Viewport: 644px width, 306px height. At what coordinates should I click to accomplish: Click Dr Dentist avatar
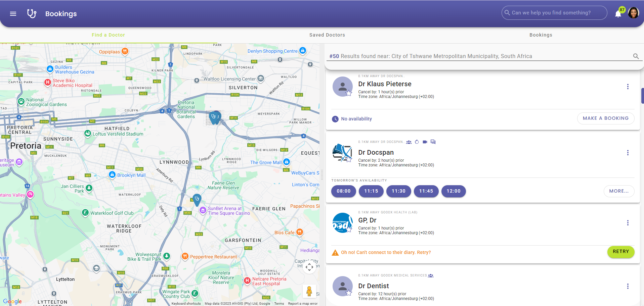[342, 286]
